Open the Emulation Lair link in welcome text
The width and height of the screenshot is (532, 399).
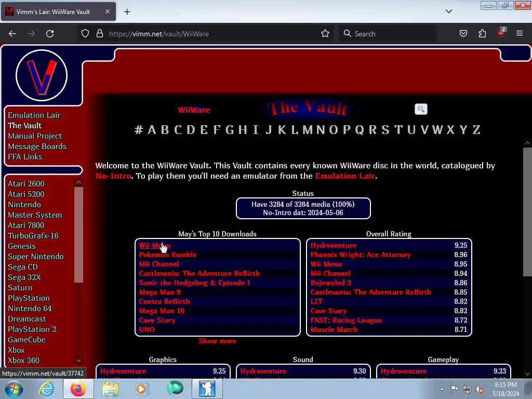tap(345, 176)
